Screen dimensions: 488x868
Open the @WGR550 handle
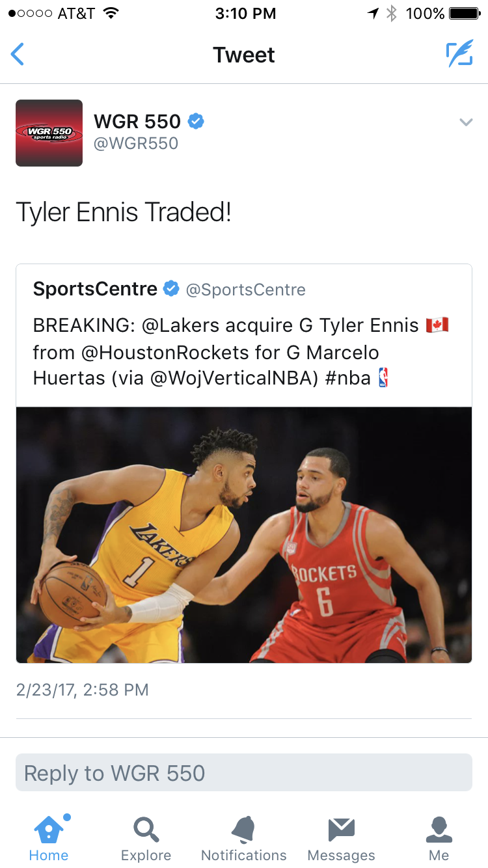[136, 143]
